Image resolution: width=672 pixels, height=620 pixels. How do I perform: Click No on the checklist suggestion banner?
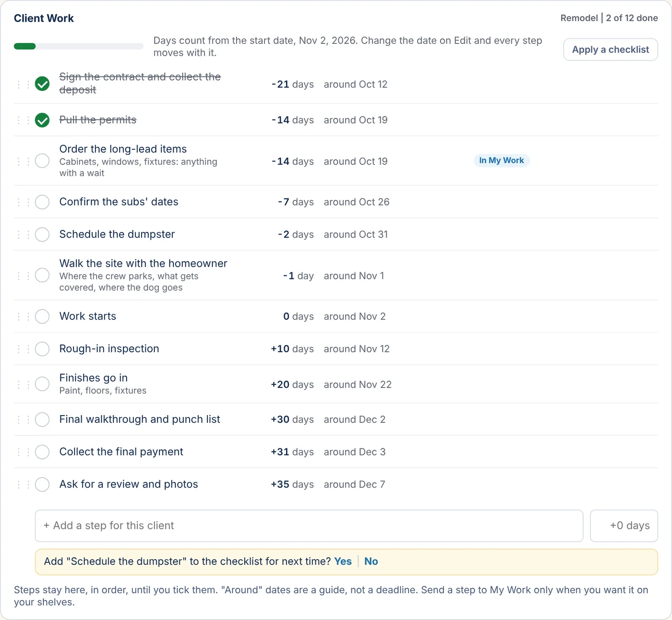coord(371,561)
